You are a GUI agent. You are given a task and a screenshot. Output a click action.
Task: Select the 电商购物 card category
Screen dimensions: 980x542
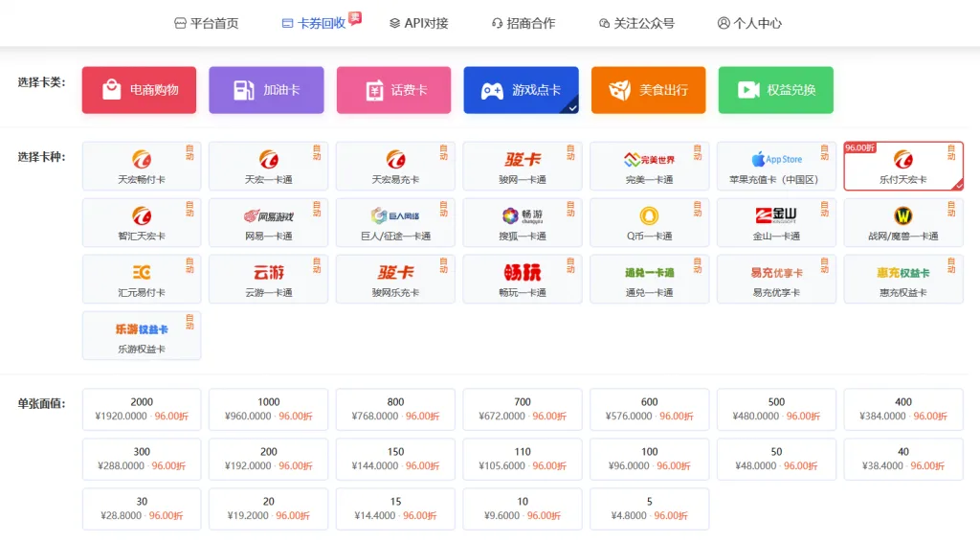pos(139,90)
